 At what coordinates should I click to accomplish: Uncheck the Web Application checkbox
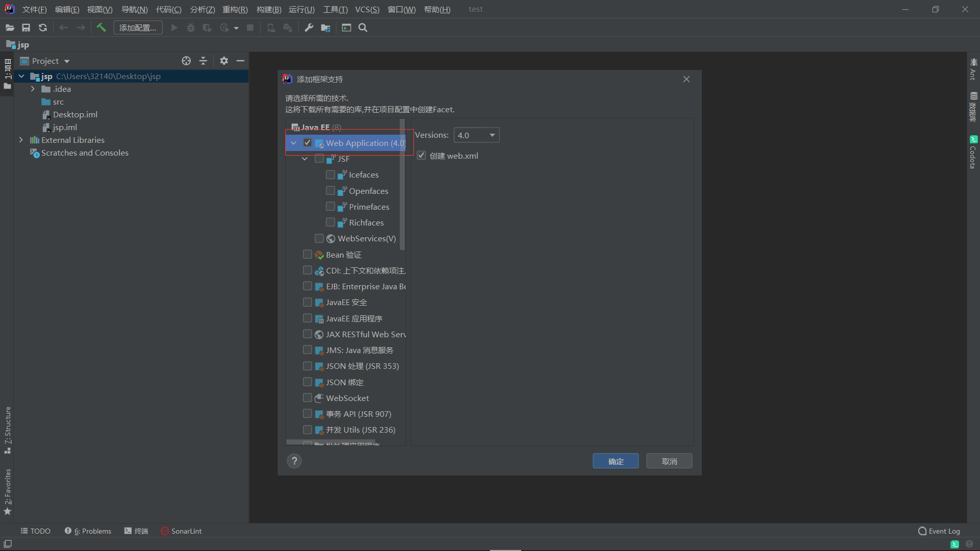[307, 143]
